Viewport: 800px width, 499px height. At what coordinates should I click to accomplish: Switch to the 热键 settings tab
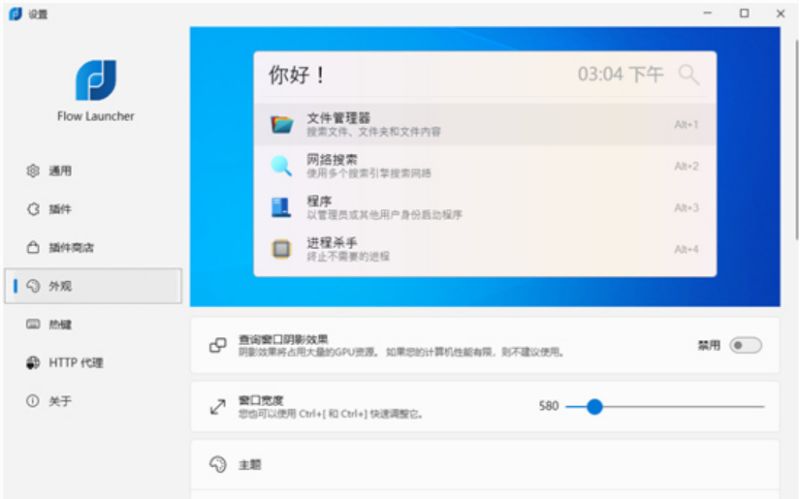tap(61, 325)
